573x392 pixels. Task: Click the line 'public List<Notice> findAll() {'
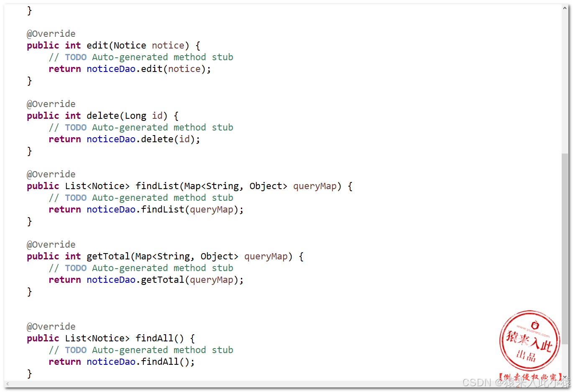pos(111,338)
